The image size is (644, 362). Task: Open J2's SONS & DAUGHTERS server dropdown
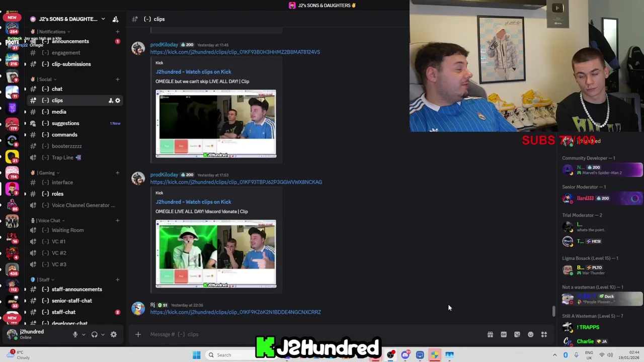pyautogui.click(x=67, y=19)
